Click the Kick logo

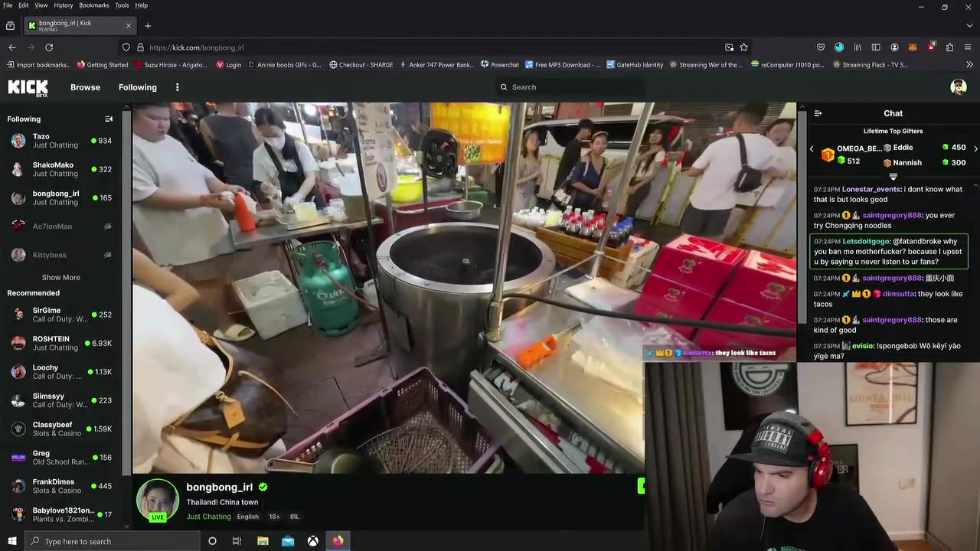point(28,87)
